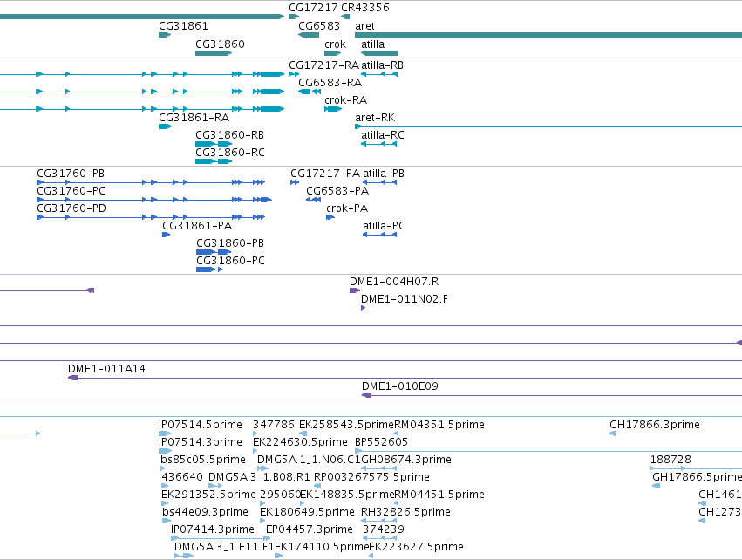Select the 188728 feature label

pyautogui.click(x=671, y=460)
